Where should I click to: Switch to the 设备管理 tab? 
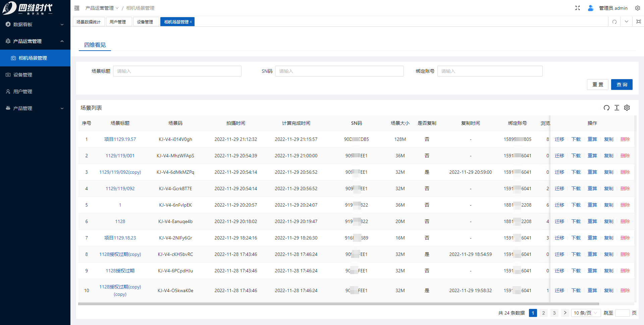point(145,22)
